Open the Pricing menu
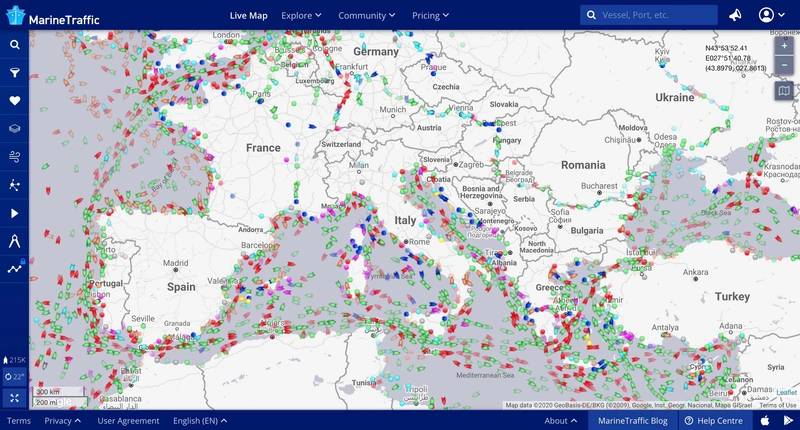This screenshot has width=800, height=430. [431, 15]
